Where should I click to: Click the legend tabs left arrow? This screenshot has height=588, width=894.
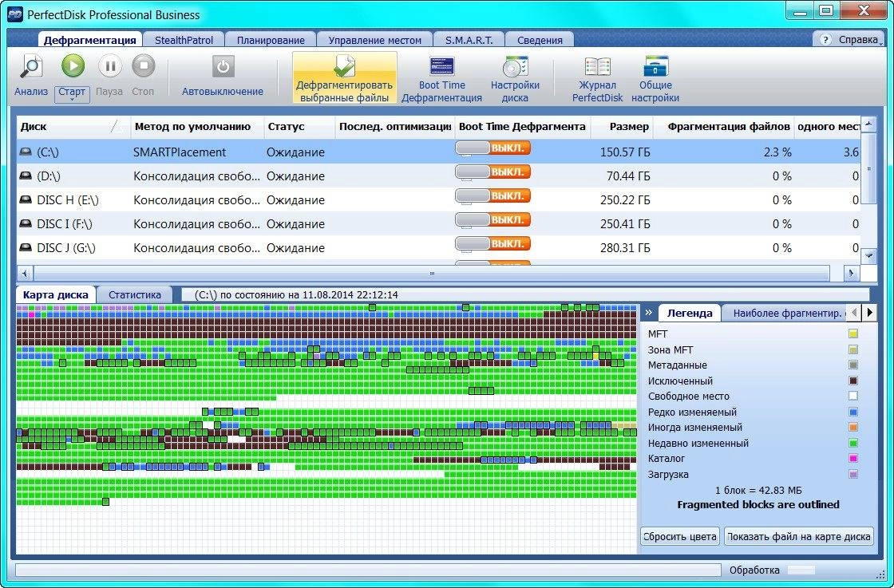[854, 312]
